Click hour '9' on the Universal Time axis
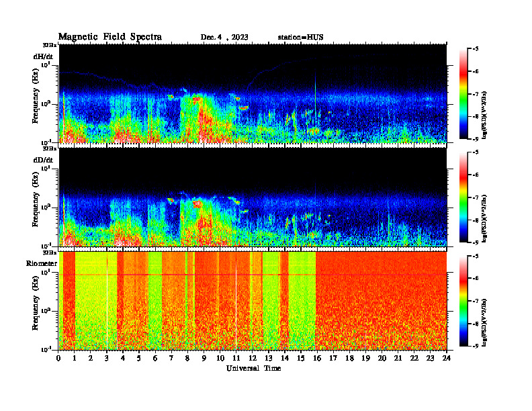532x411 pixels. click(x=204, y=359)
